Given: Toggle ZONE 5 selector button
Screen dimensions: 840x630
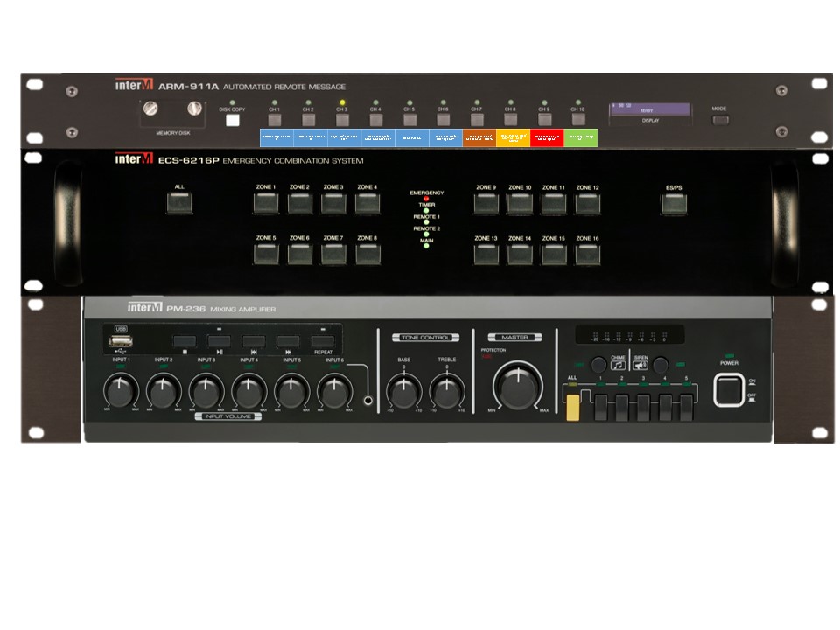Looking at the screenshot, I should [266, 254].
